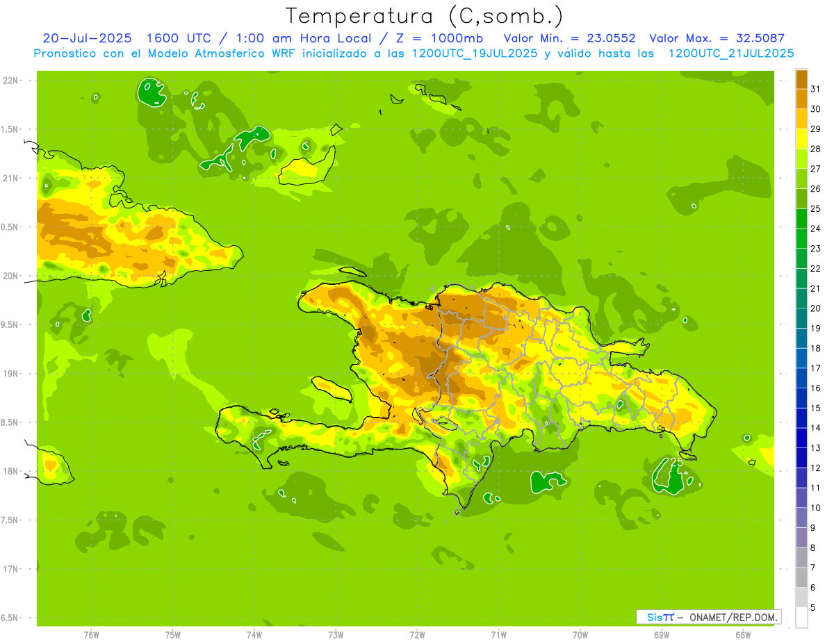Screen dimensions: 834x644
Task: Click the '69W' longitude axis label
Action: (x=661, y=636)
